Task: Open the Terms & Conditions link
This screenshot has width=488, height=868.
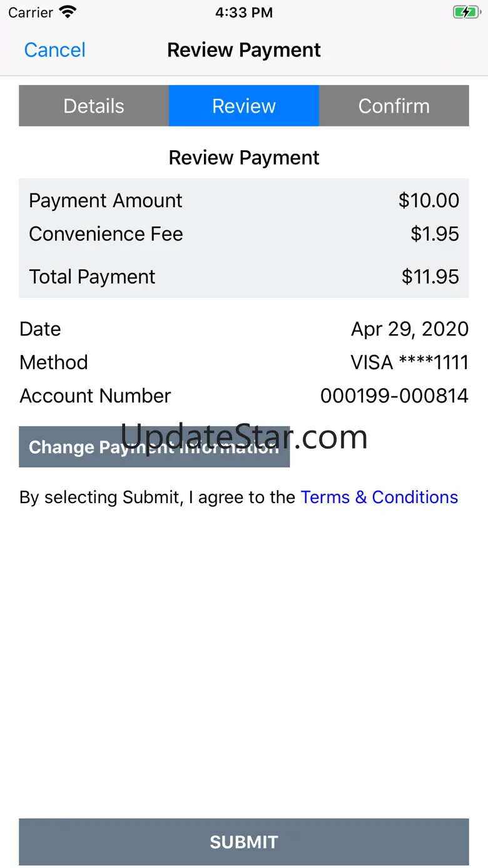Action: [379, 497]
